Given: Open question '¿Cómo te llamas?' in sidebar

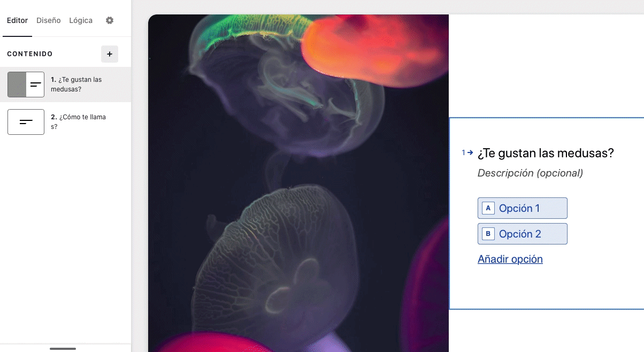Looking at the screenshot, I should click(x=65, y=122).
